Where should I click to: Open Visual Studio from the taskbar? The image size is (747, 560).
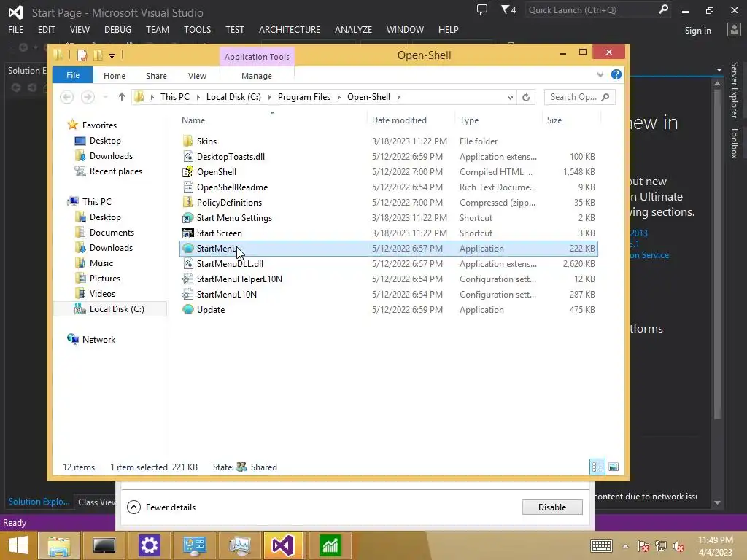(x=283, y=545)
